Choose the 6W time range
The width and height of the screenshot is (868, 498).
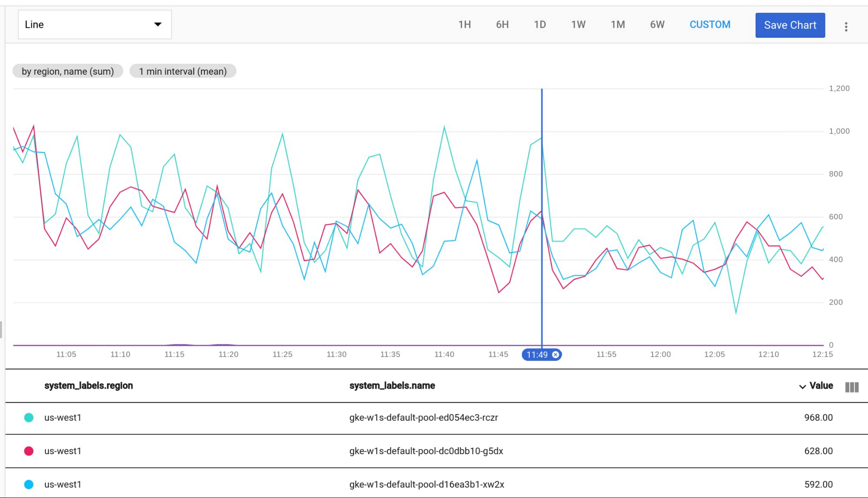point(657,25)
